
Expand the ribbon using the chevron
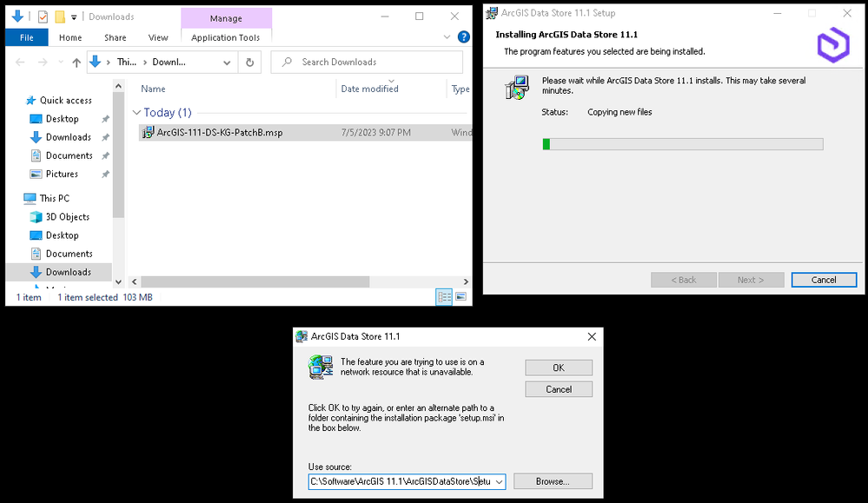point(447,37)
